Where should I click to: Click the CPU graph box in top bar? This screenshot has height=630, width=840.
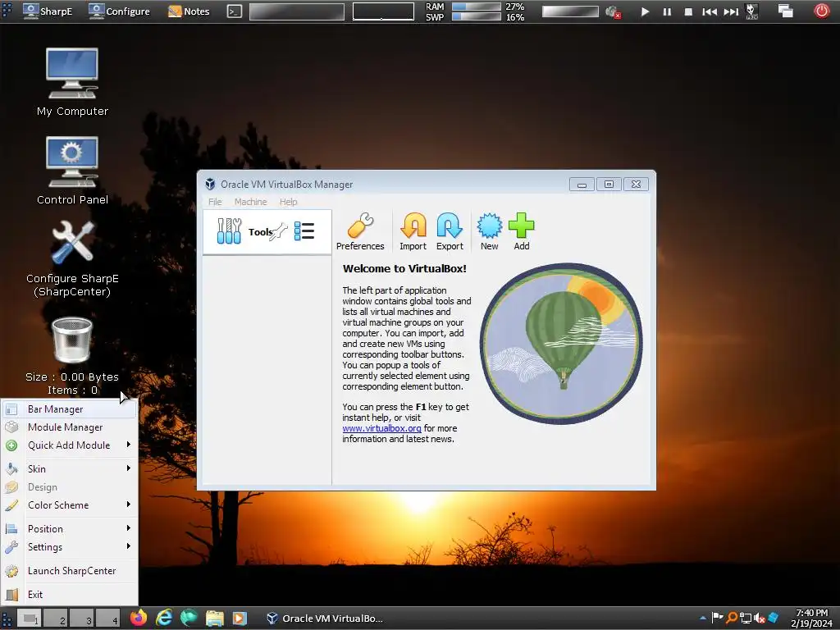pyautogui.click(x=383, y=11)
